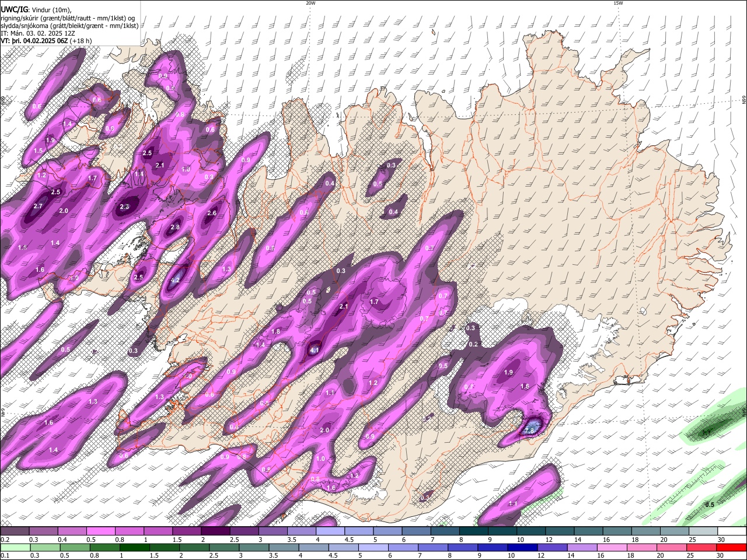Click the 4.2 precipitation value on the map
The image size is (747, 560).
click(174, 281)
